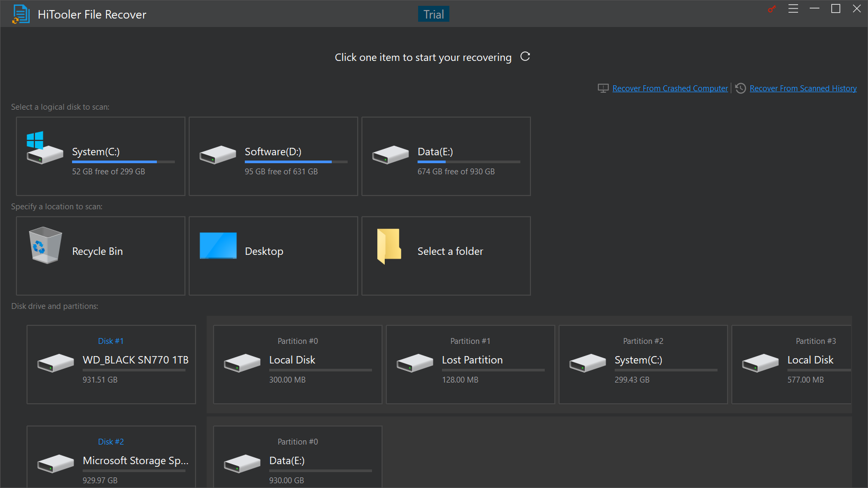Viewport: 868px width, 488px height.
Task: Select Partition #0 Local Disk 300.00 MB
Action: [x=298, y=365]
